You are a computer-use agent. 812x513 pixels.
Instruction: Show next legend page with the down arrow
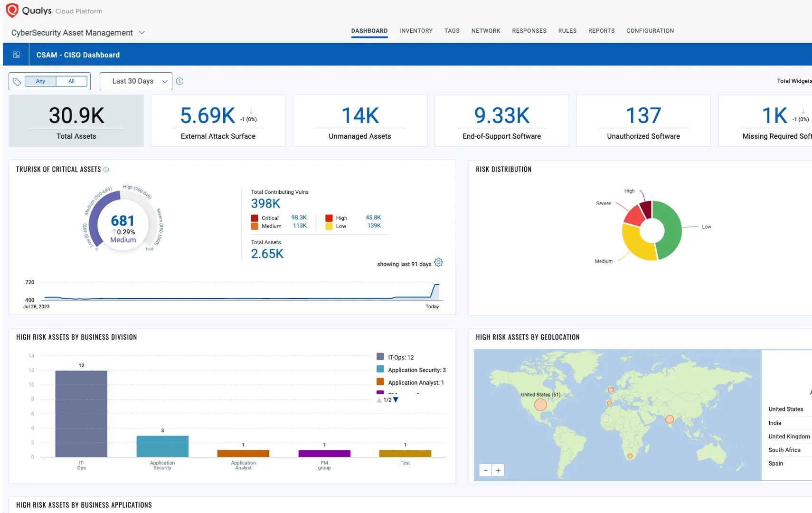395,400
